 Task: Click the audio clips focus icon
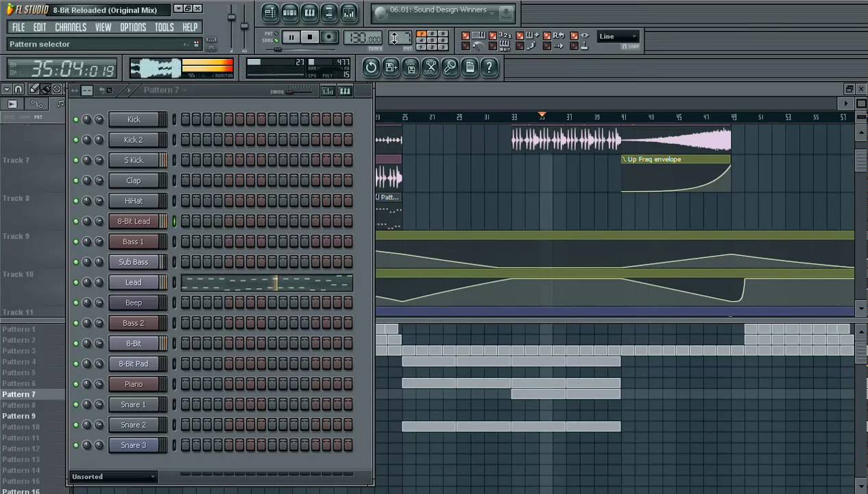[x=12, y=104]
